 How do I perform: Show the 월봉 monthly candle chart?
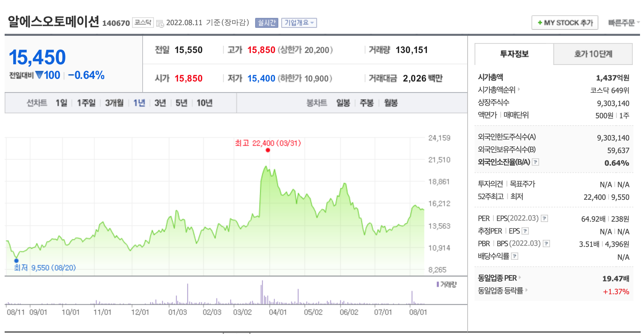click(x=391, y=103)
